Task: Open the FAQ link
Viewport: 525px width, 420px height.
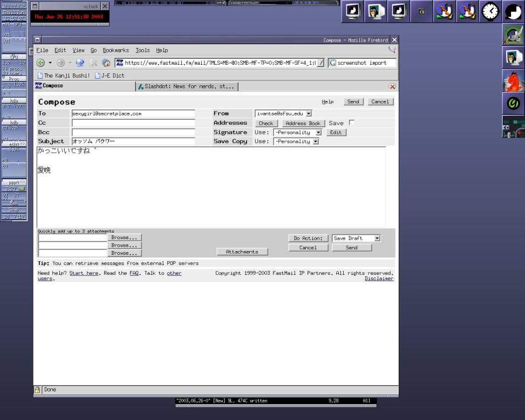Action: click(x=134, y=273)
